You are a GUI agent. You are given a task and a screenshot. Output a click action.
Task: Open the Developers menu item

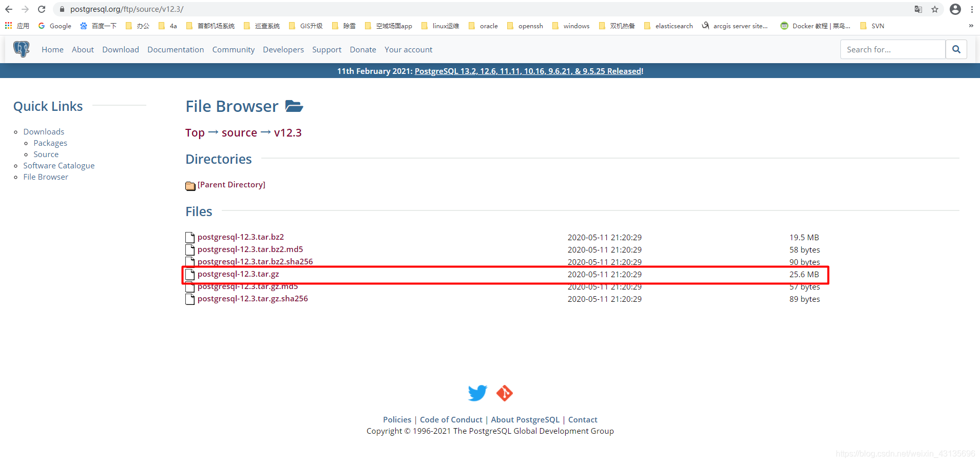(x=283, y=49)
